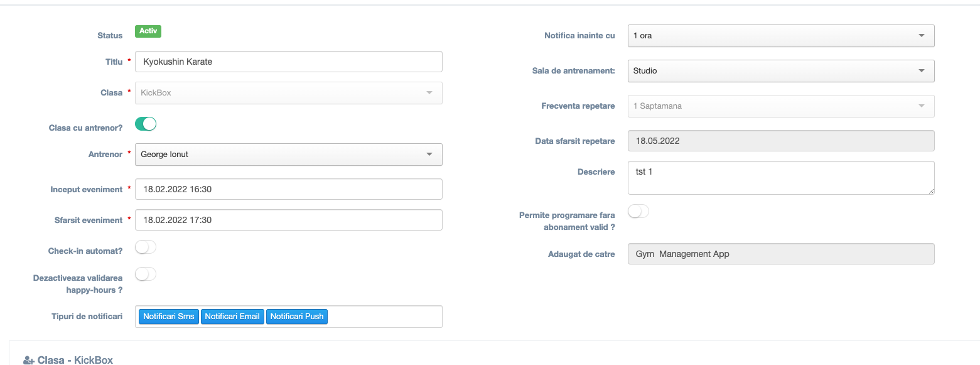The height and width of the screenshot is (365, 980).
Task: Click the Titlu label
Action: 114,62
